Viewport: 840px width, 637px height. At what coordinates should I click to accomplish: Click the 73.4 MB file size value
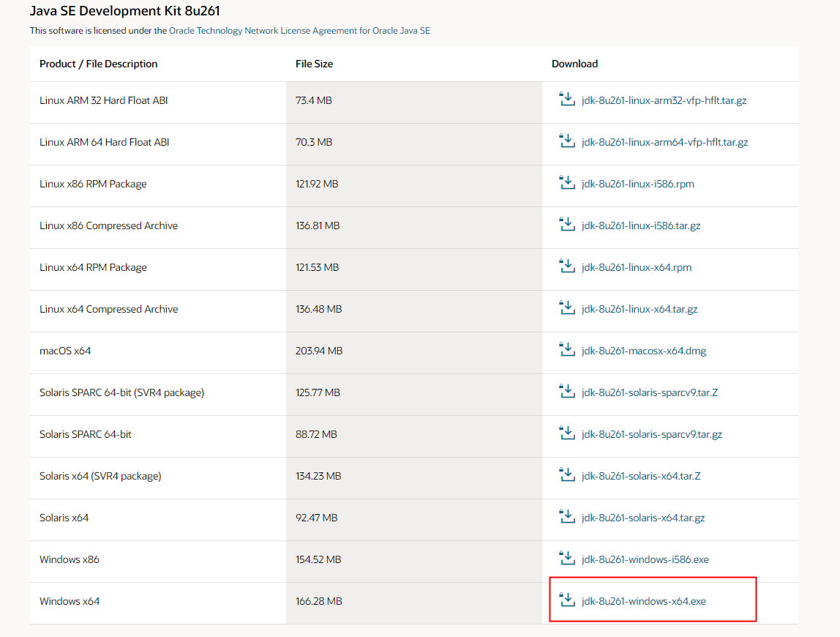pos(313,100)
